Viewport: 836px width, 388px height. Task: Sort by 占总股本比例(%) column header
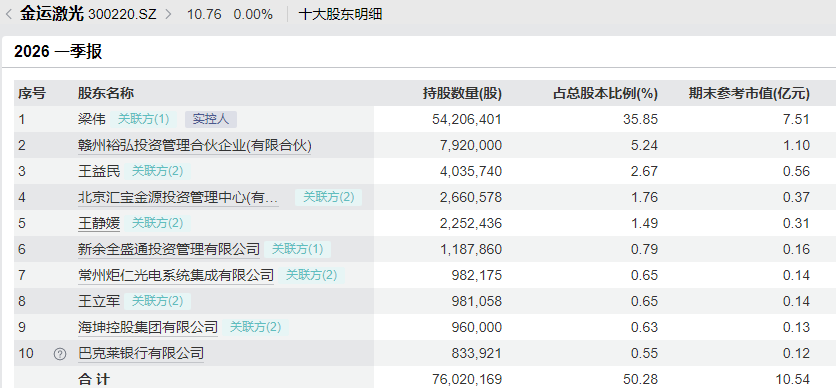(605, 94)
